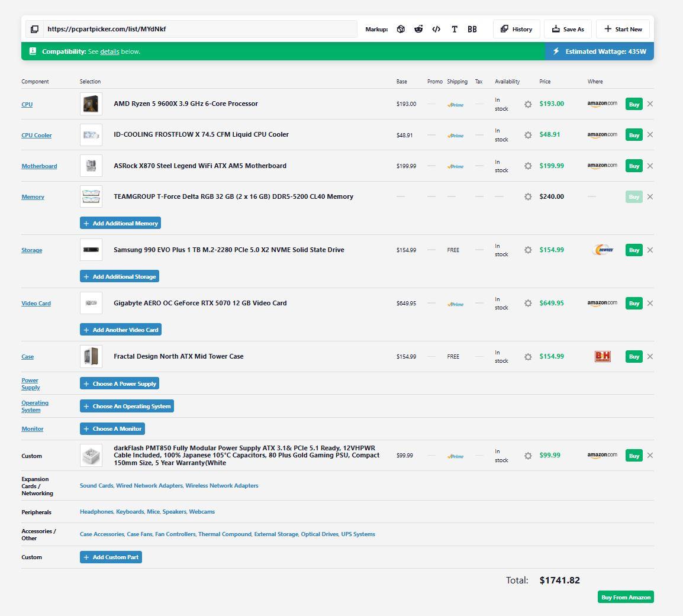Click Choose A Monitor
The image size is (683, 616).
(x=112, y=429)
